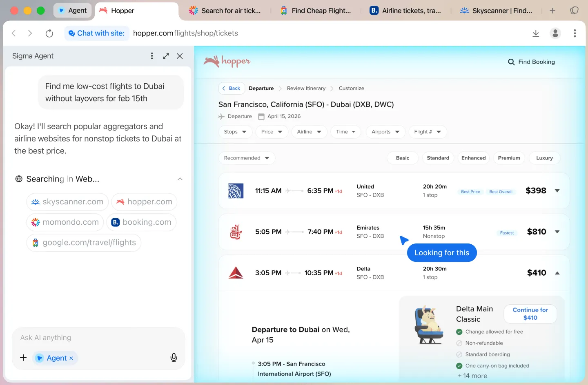Activate the microphone voice input
This screenshot has height=385, width=588.
[x=174, y=358]
